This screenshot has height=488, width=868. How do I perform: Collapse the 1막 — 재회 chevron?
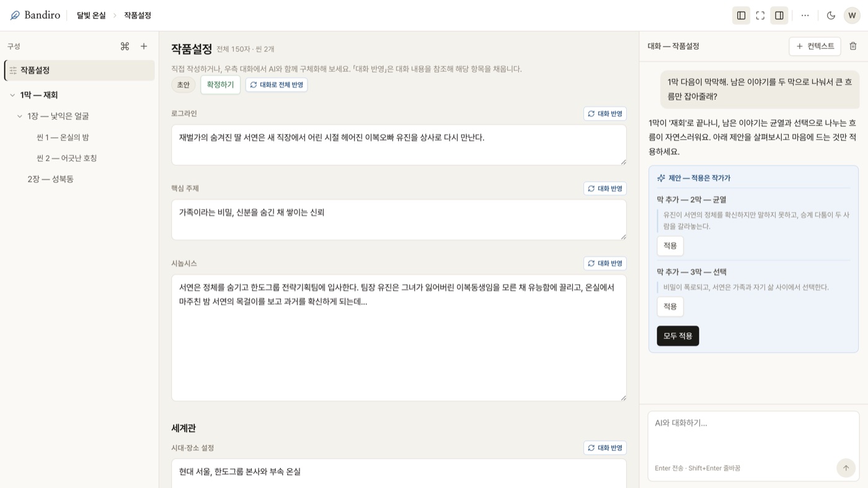(x=12, y=95)
